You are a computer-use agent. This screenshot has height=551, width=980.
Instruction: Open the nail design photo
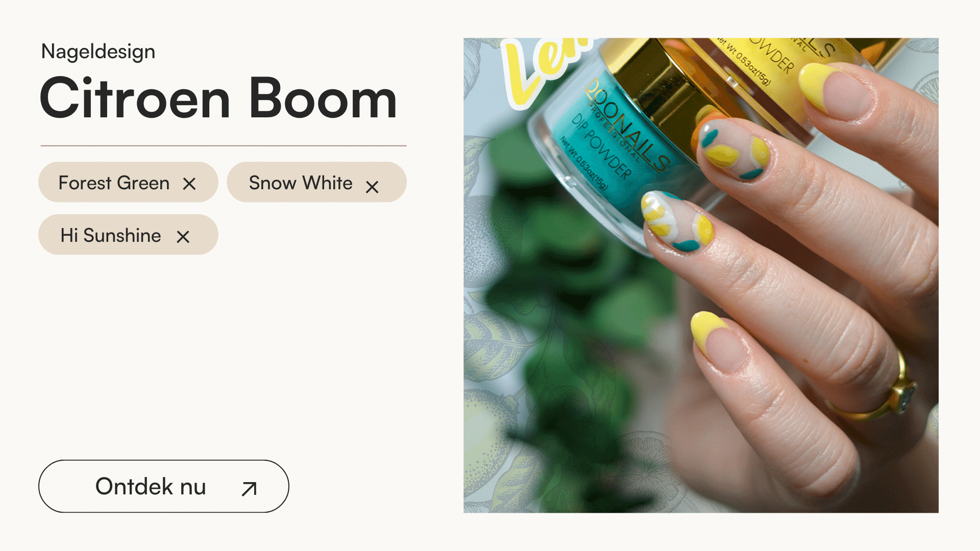click(x=701, y=275)
